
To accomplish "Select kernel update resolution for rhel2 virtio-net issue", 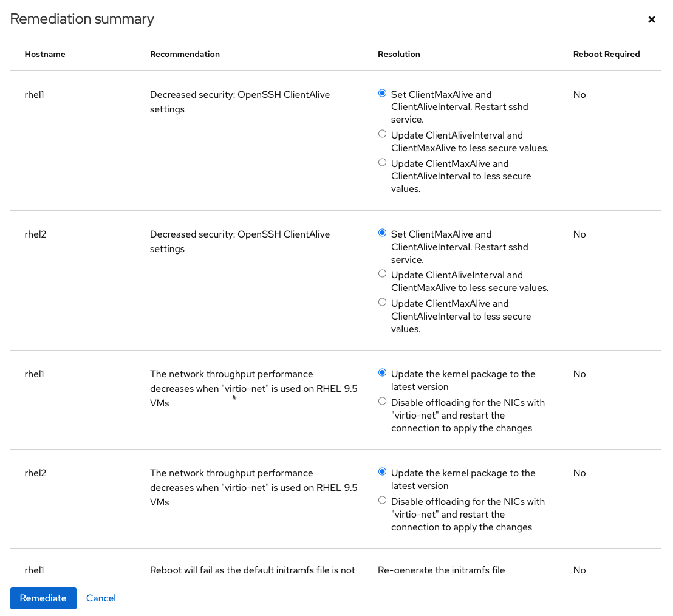I will click(x=382, y=471).
